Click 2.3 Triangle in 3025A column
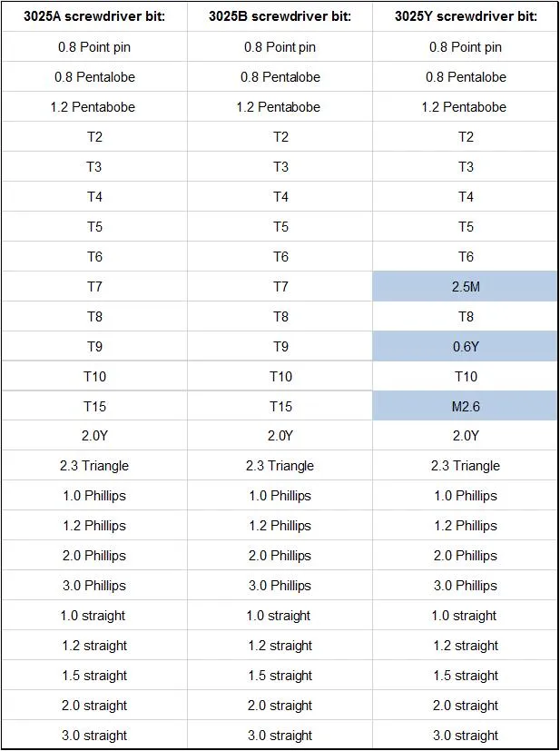 pos(94,466)
